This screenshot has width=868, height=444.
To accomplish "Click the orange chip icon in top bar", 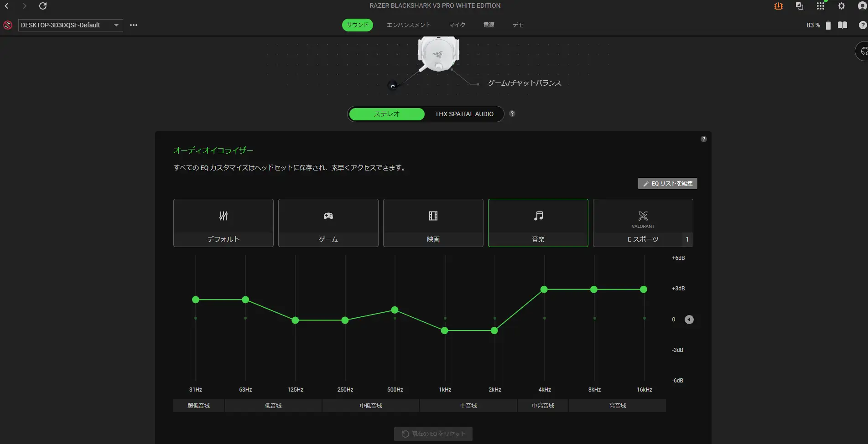I will pos(779,6).
